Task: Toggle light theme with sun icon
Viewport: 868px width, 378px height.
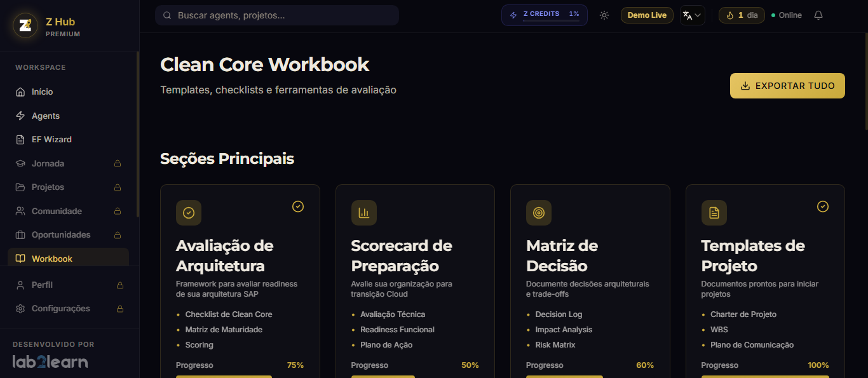Action: tap(604, 15)
